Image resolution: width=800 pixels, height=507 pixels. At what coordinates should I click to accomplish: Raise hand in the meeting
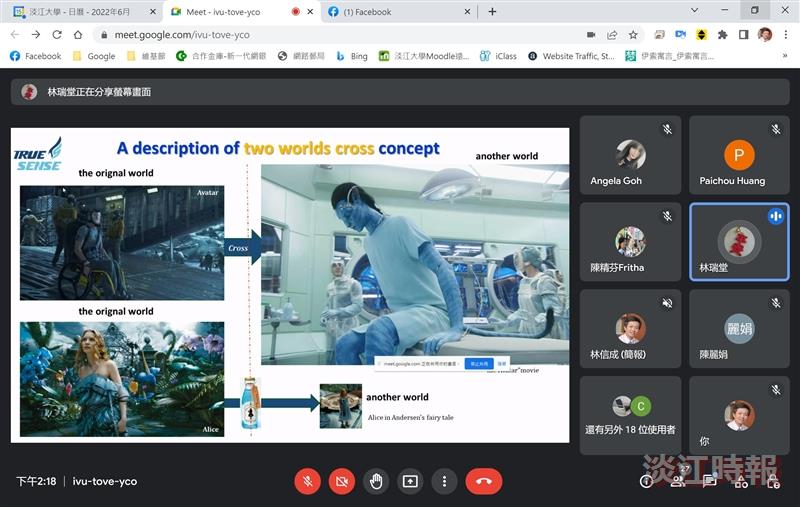point(376,481)
